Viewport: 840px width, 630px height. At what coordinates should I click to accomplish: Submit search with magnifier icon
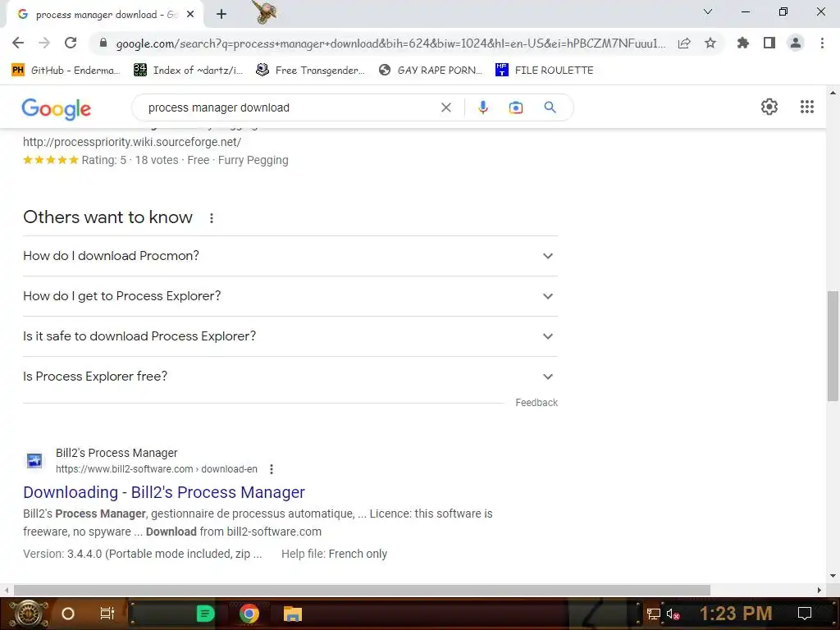coord(550,107)
